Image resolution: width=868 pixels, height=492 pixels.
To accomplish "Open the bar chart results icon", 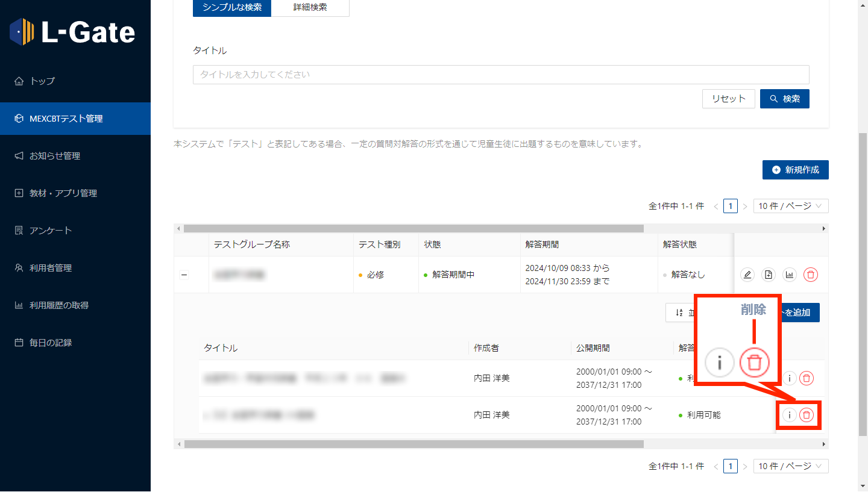I will click(x=789, y=275).
